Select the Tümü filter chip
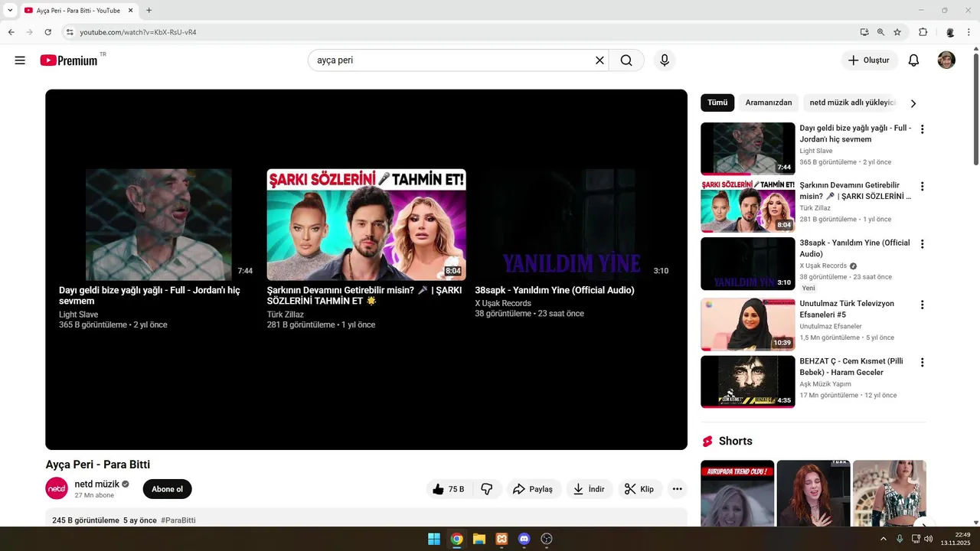 click(717, 103)
